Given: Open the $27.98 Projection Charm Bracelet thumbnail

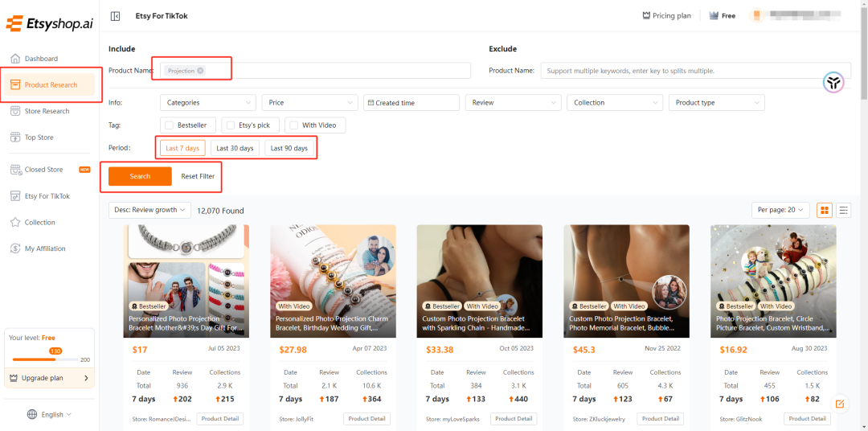Looking at the screenshot, I should (x=334, y=281).
